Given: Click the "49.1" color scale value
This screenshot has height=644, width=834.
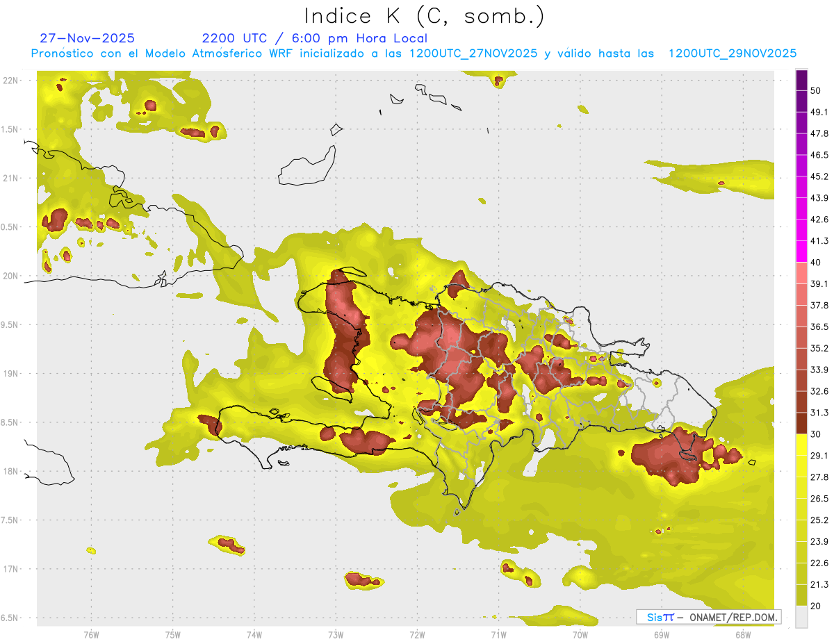Looking at the screenshot, I should pyautogui.click(x=820, y=112).
